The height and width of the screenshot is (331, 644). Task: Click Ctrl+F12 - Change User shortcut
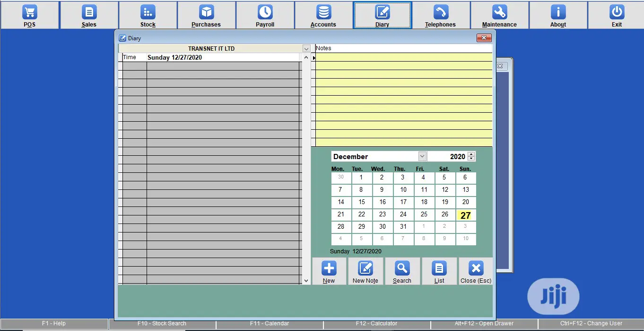tap(591, 324)
